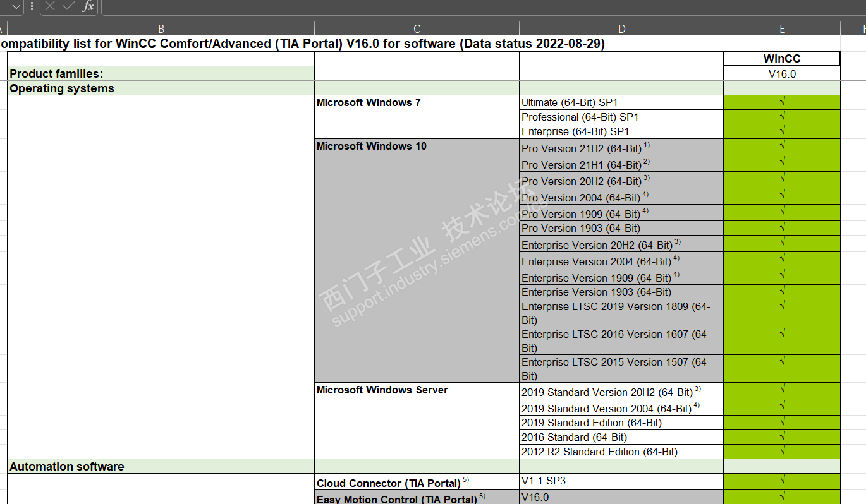Select the "Enterprise LTSC 2016 Version 1607" cell
This screenshot has height=504, width=866.
pyautogui.click(x=621, y=341)
